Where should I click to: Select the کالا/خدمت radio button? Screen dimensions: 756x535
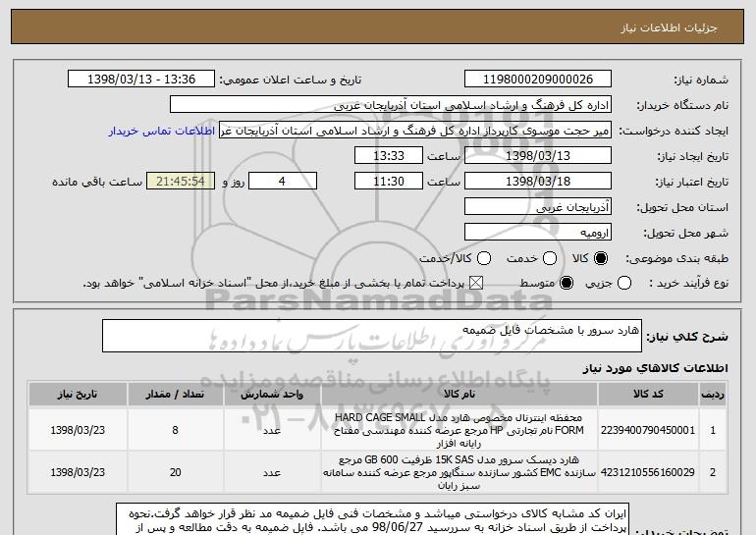point(484,259)
